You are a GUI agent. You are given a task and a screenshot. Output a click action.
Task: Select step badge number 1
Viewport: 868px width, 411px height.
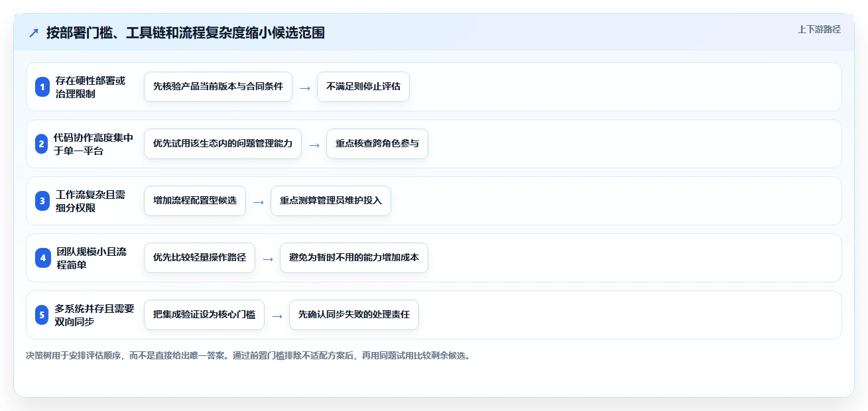pos(42,87)
